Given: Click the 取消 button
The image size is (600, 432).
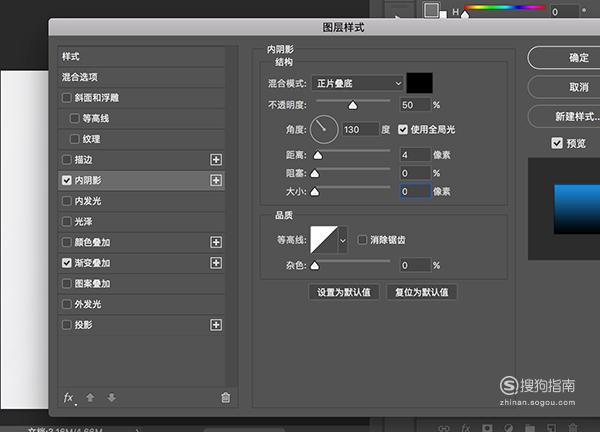Looking at the screenshot, I should coord(564,87).
